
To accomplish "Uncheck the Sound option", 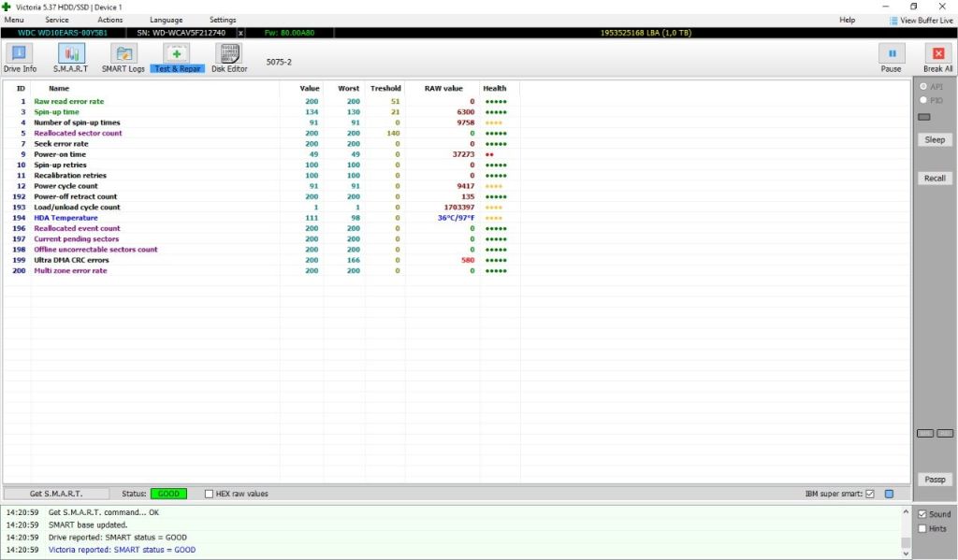I will point(922,514).
